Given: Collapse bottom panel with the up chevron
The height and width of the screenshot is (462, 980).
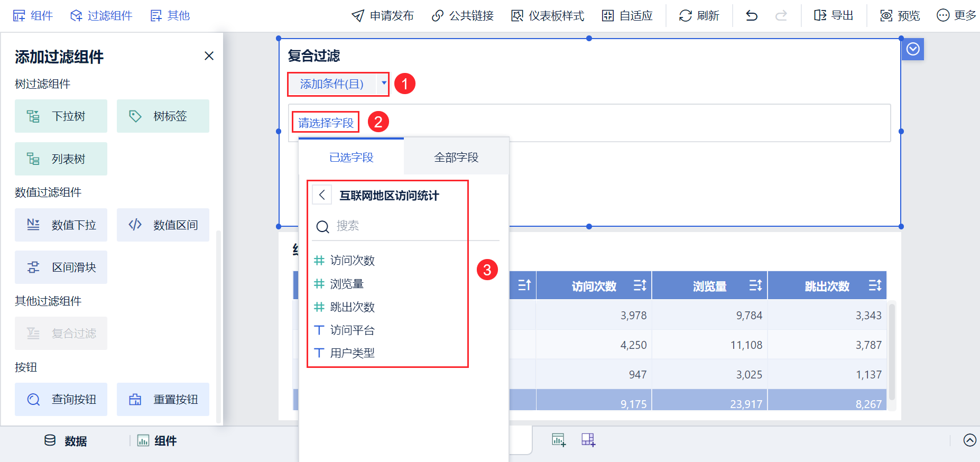Looking at the screenshot, I should pos(969,440).
